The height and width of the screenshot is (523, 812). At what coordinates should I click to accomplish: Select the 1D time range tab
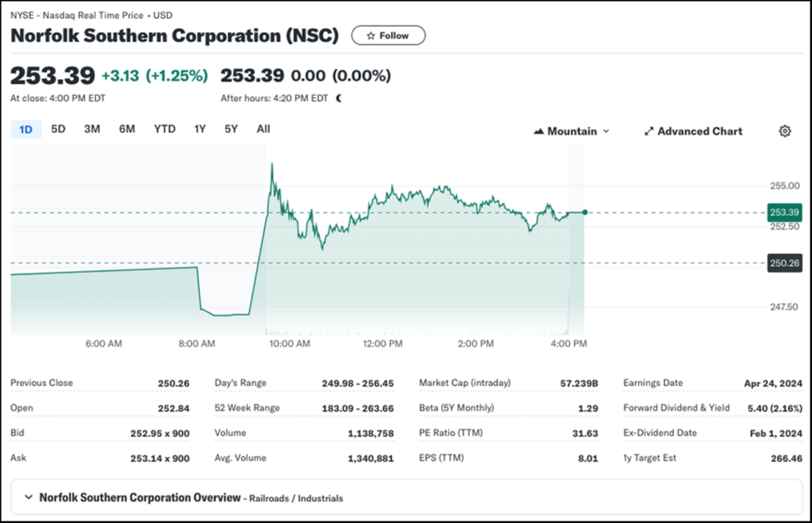pos(26,129)
